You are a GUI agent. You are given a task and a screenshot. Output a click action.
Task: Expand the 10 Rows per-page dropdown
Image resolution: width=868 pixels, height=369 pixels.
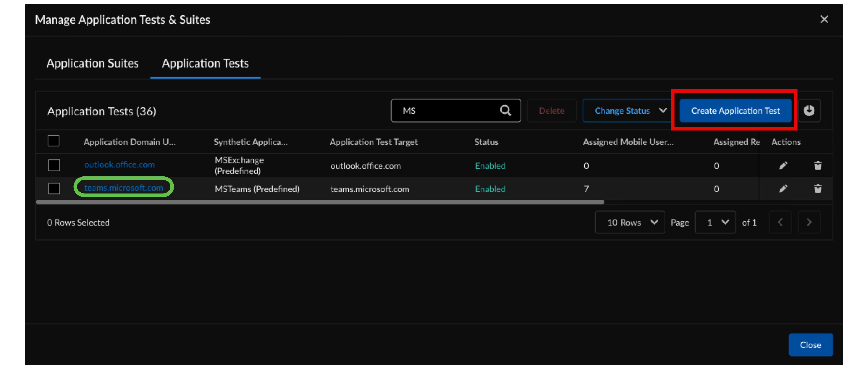[630, 222]
